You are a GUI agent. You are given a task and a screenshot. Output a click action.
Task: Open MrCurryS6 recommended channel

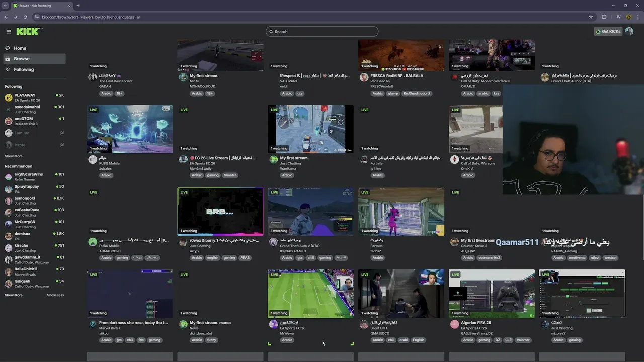pos(34,224)
